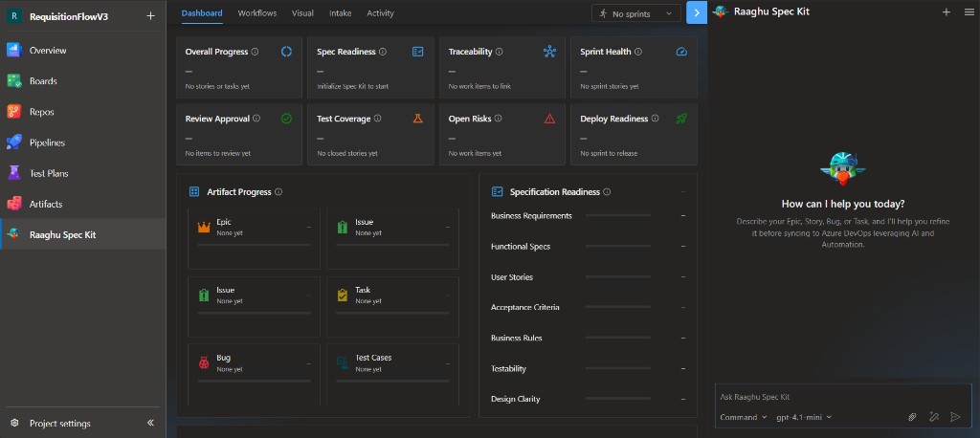This screenshot has height=438, width=980.
Task: Click the Sprint Health info icon
Action: [x=638, y=52]
